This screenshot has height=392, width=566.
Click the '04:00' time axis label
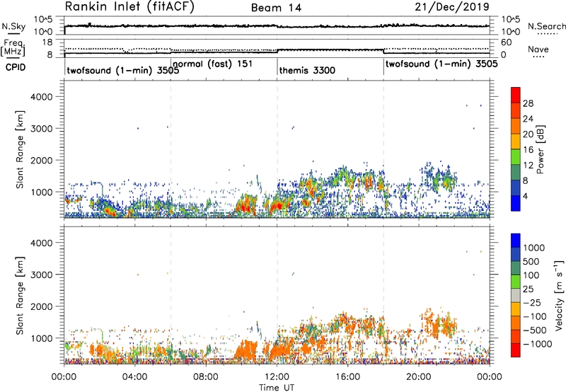tap(134, 377)
